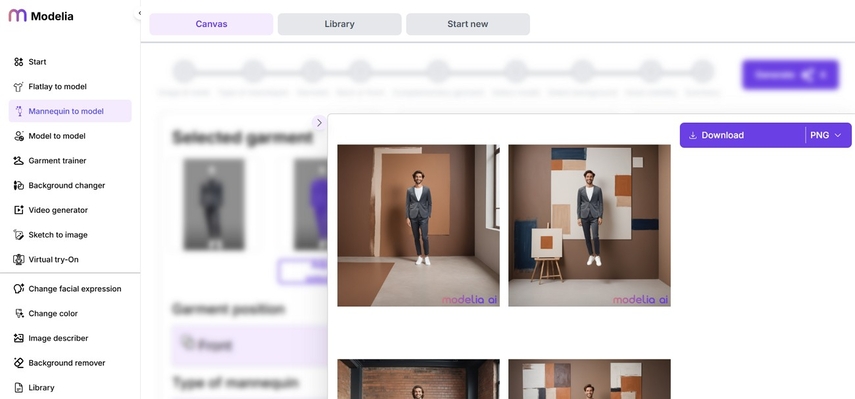Select the brown wall studio result image
Screen dimensions: 855x399
[x=418, y=225]
